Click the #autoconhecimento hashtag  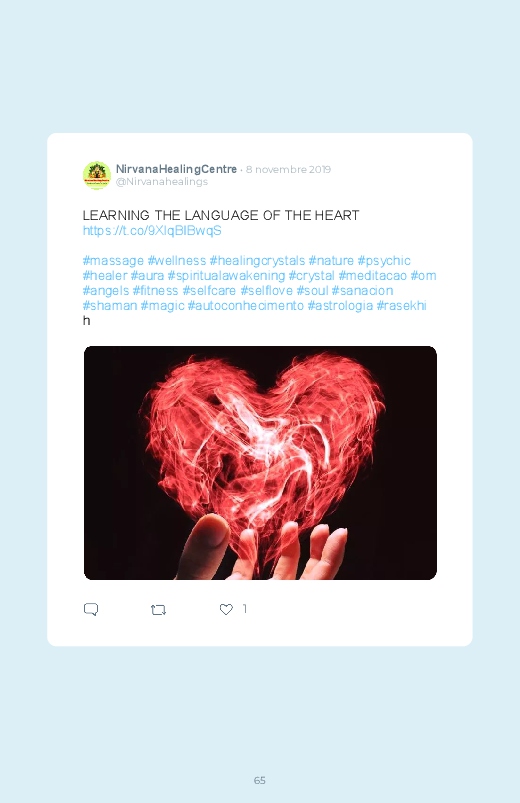click(x=246, y=305)
